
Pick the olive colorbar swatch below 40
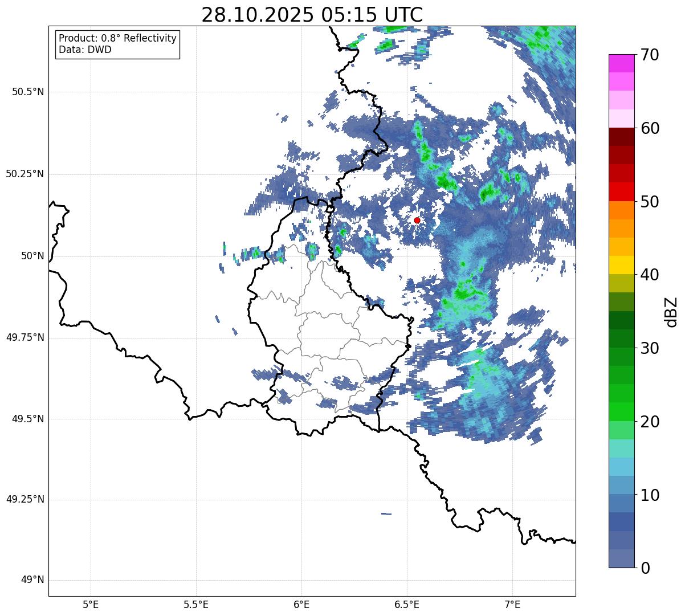(x=621, y=283)
